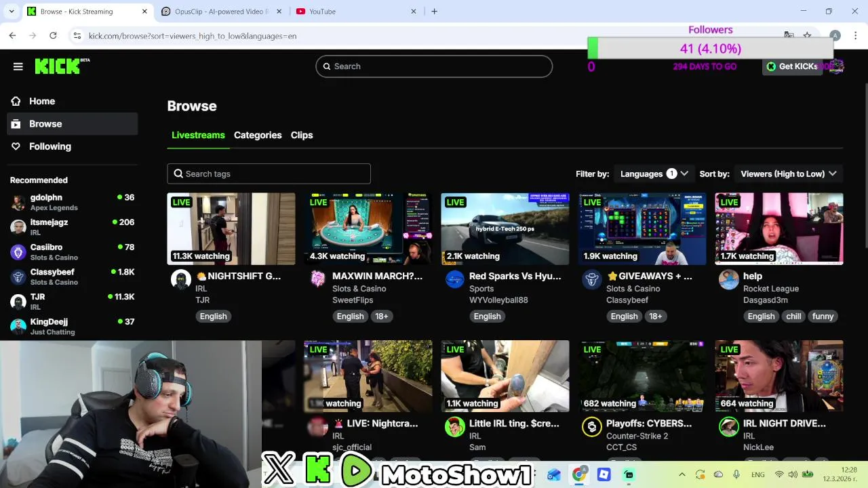
Task: Open itsmejagz recommended channel
Action: pyautogui.click(x=73, y=227)
